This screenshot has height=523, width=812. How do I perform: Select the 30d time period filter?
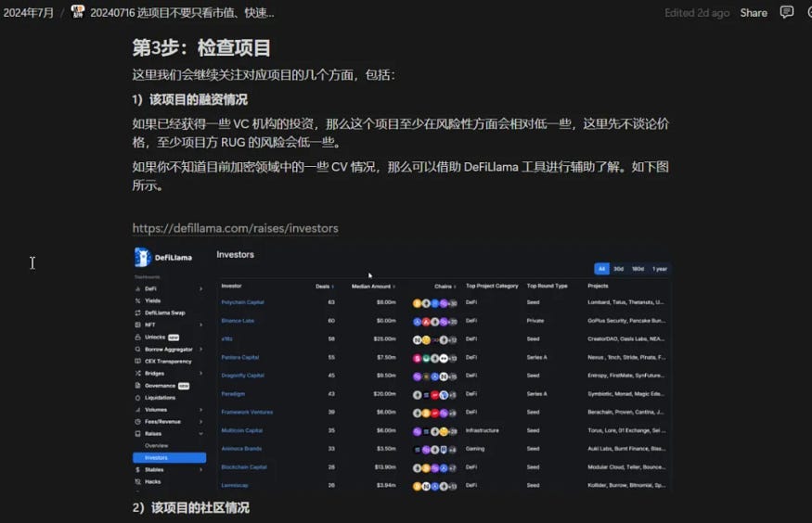tap(619, 269)
